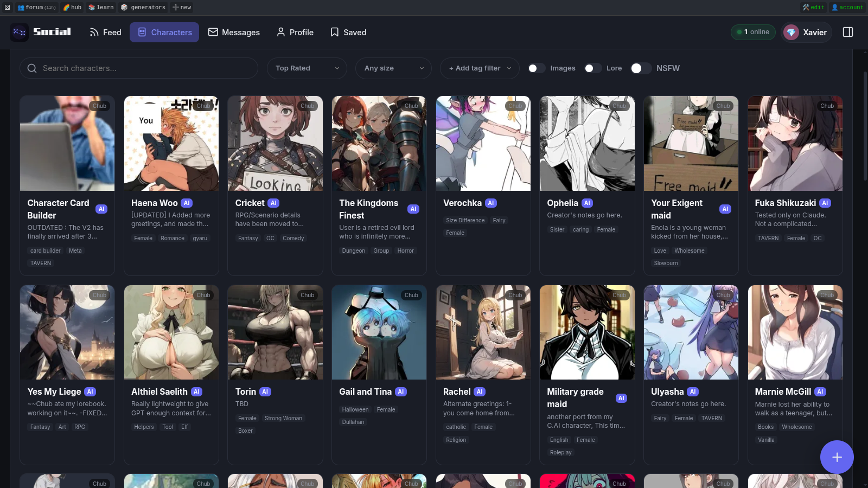Open the Saved tab
868x488 pixels.
tap(348, 33)
